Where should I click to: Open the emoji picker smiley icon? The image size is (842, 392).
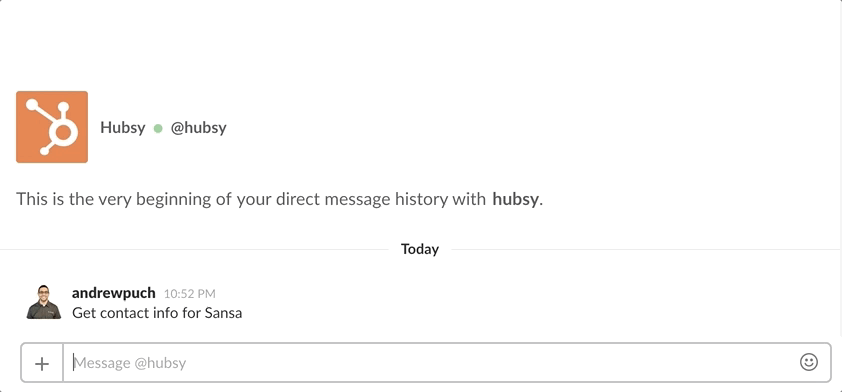[809, 362]
